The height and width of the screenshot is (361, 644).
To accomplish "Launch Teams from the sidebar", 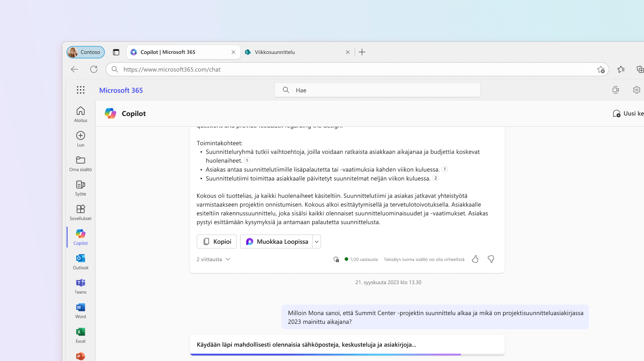I will point(81,286).
